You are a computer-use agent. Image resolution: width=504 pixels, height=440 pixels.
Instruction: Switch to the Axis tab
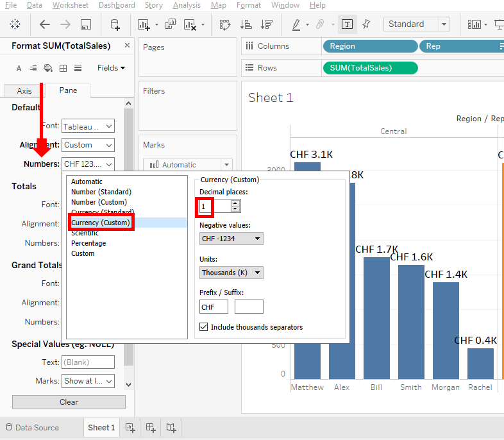point(24,91)
